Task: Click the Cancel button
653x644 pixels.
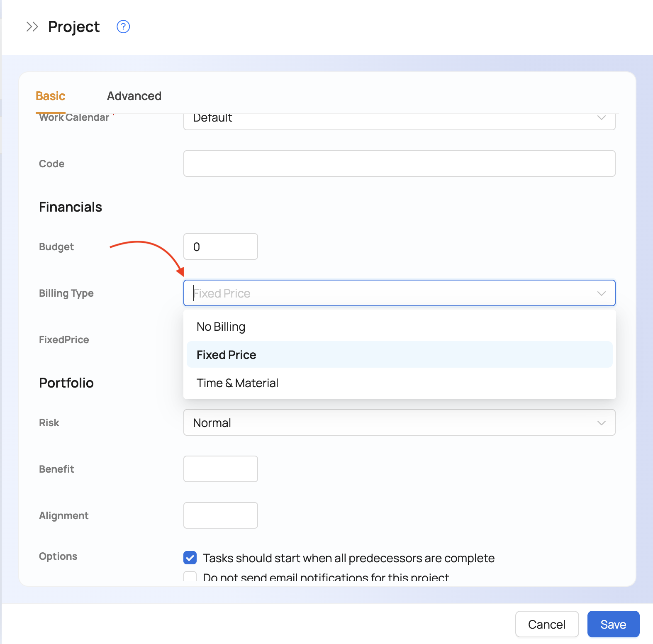Action: [546, 624]
